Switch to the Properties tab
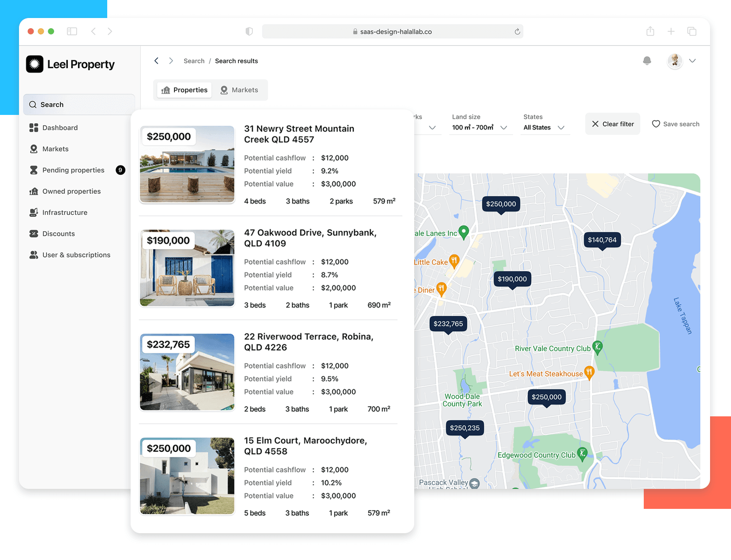 point(185,90)
